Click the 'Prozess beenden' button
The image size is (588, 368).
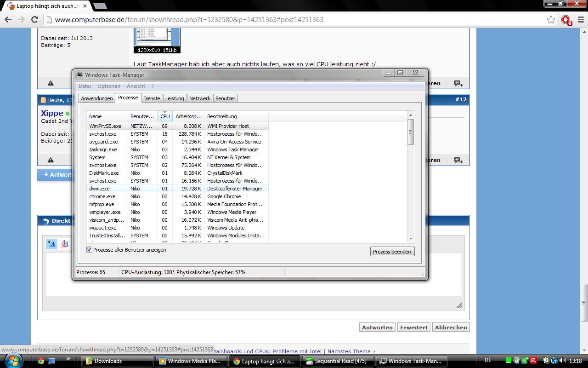[392, 252]
